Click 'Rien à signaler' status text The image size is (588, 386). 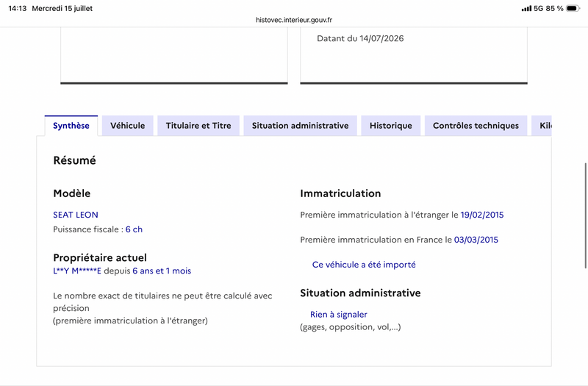(339, 315)
